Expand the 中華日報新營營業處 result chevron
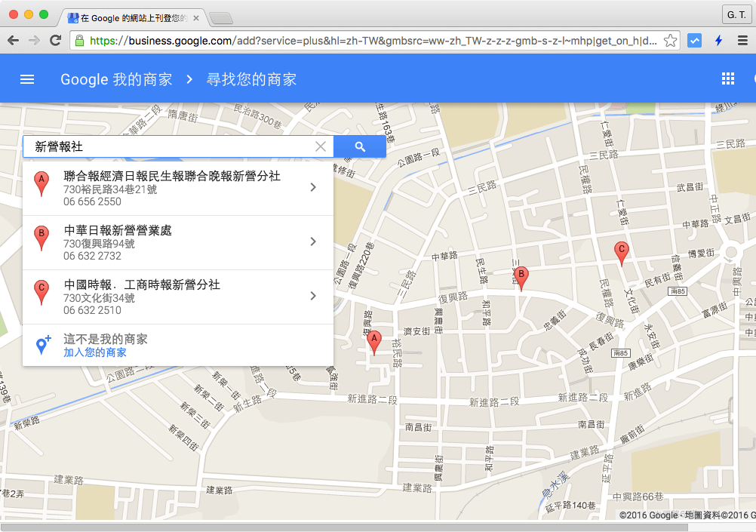The width and height of the screenshot is (756, 532). 313,242
